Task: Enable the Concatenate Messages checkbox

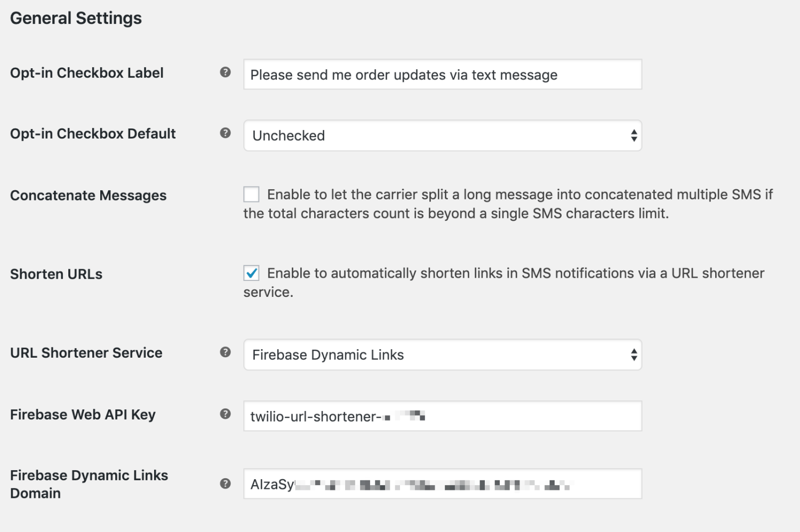Action: (251, 195)
